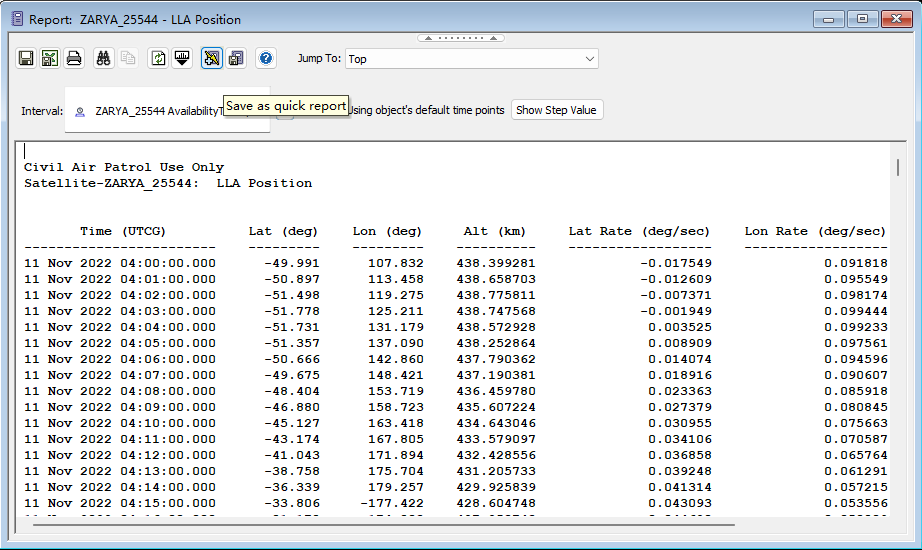Viewport: 922px width, 550px height.
Task: Click lon rate value 0.090607
Action: [856, 375]
